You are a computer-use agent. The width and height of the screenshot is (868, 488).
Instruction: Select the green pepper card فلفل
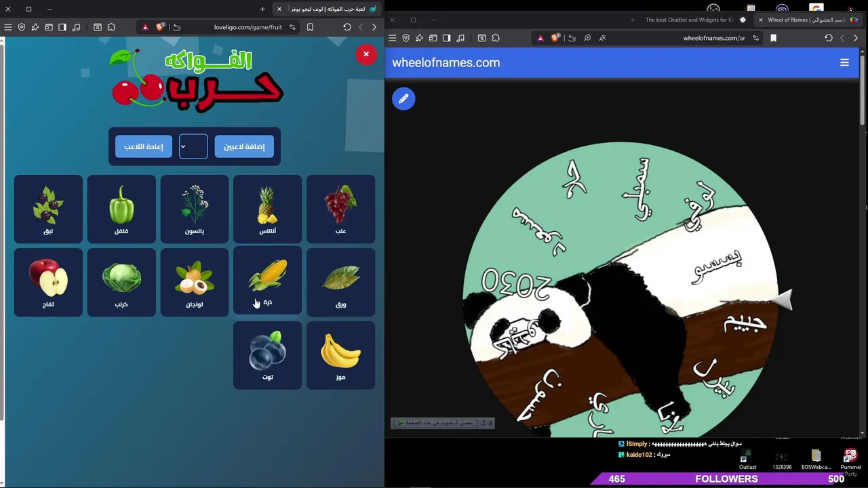pyautogui.click(x=121, y=209)
